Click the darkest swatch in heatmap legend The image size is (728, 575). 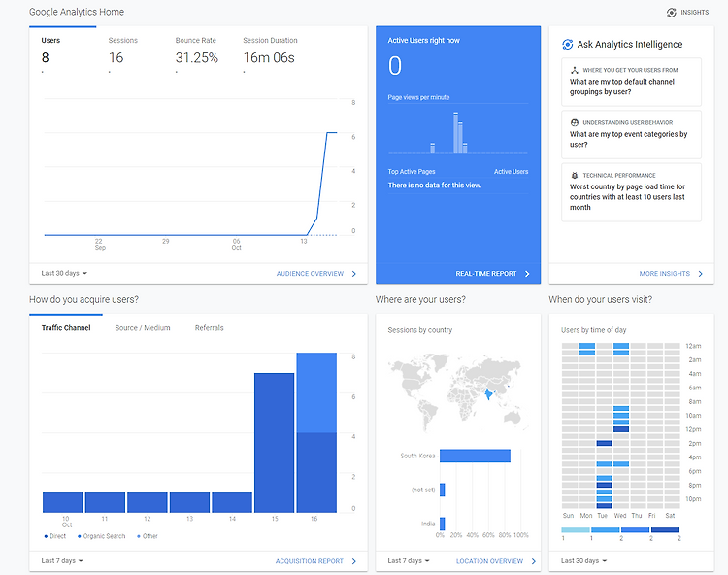pos(665,530)
